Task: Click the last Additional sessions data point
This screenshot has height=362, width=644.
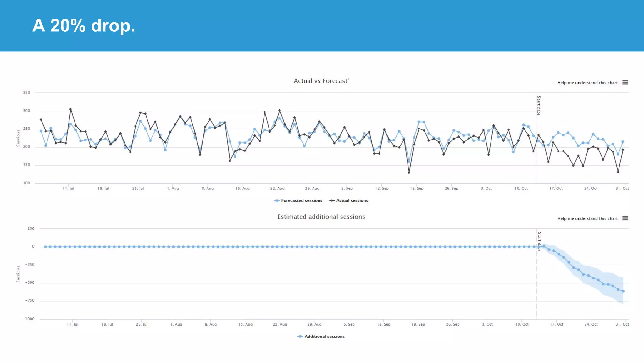Action: point(623,291)
